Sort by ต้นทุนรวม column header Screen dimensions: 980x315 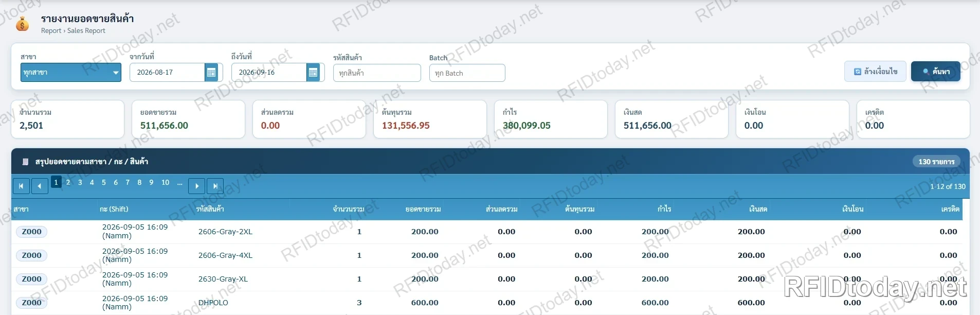coord(580,209)
